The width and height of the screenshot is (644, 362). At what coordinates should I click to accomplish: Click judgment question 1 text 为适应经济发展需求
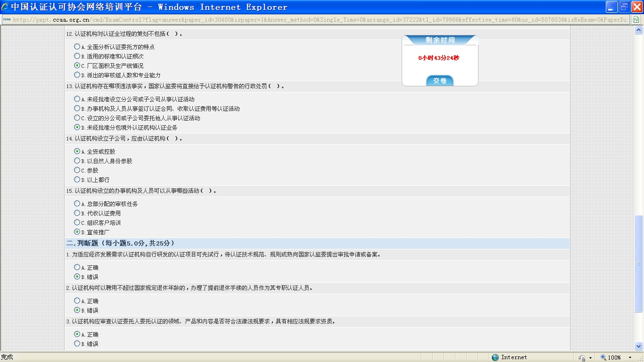pos(223,255)
